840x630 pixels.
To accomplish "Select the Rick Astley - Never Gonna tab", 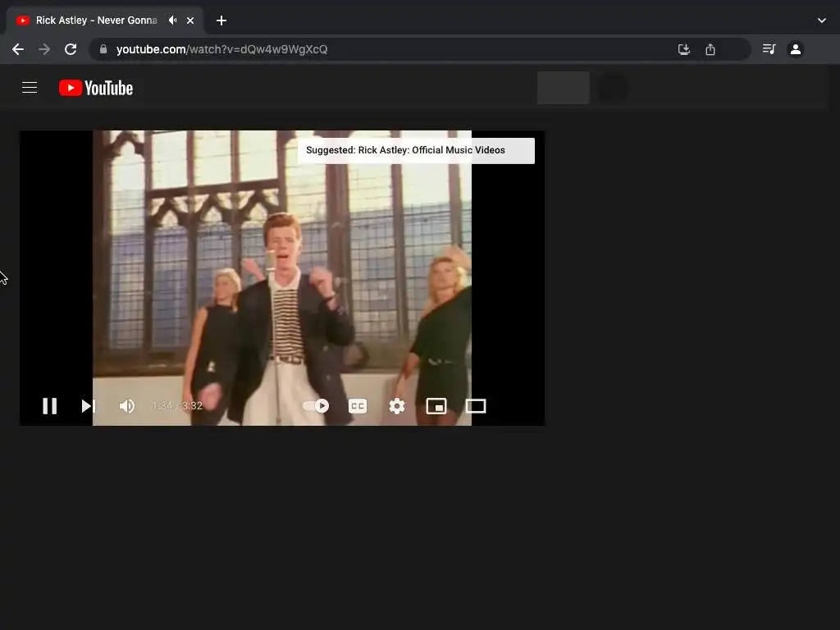I will [104, 21].
